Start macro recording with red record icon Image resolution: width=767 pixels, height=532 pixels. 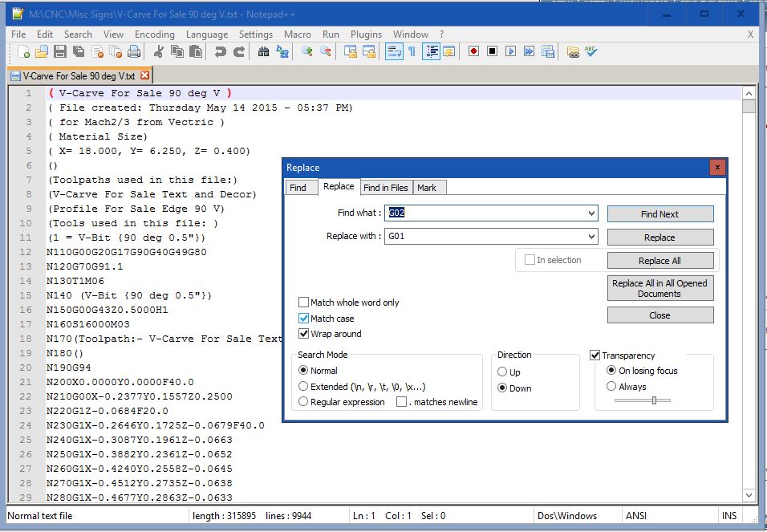click(x=473, y=51)
